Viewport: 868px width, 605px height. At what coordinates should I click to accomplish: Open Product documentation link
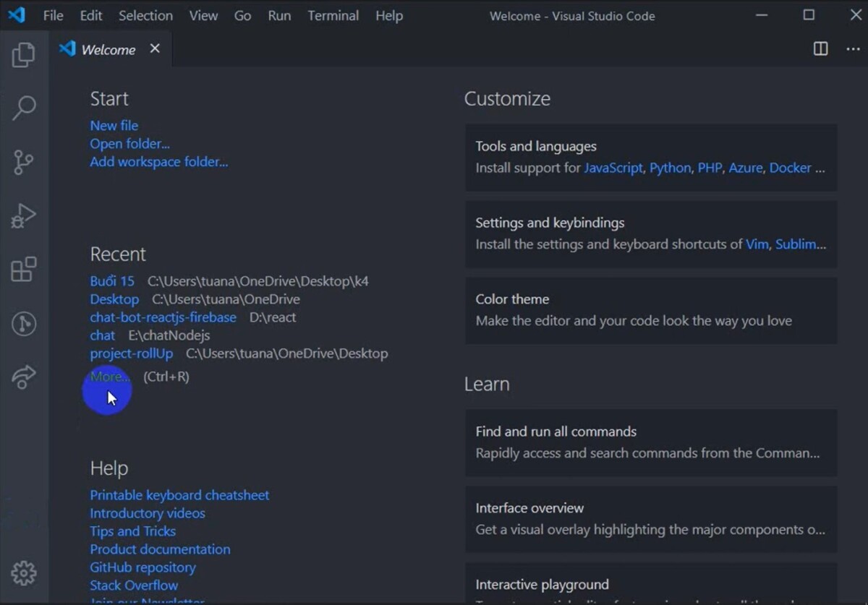161,549
